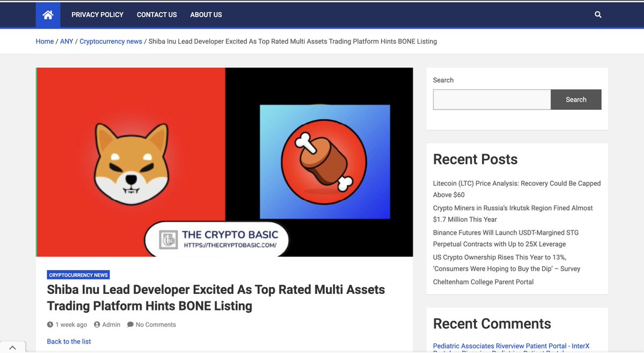Open the PRIVACY POLICY menu item
Viewport: 644px width, 353px height.
[97, 15]
